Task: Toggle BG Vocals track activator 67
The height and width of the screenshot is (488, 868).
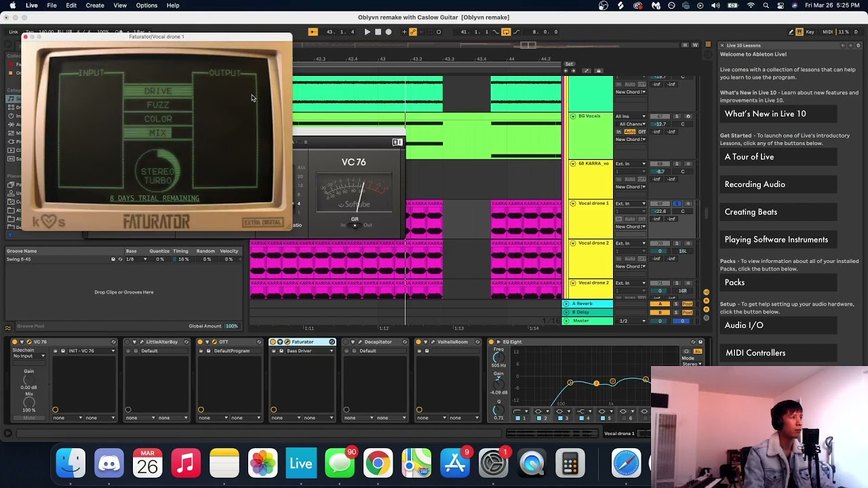Action: [660, 117]
